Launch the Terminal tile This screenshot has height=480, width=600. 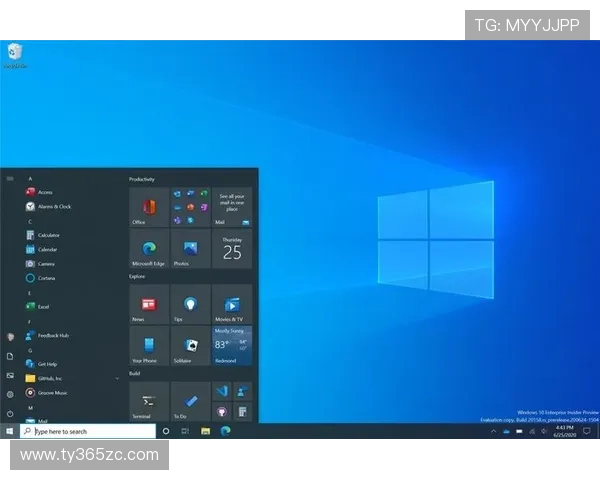click(149, 401)
